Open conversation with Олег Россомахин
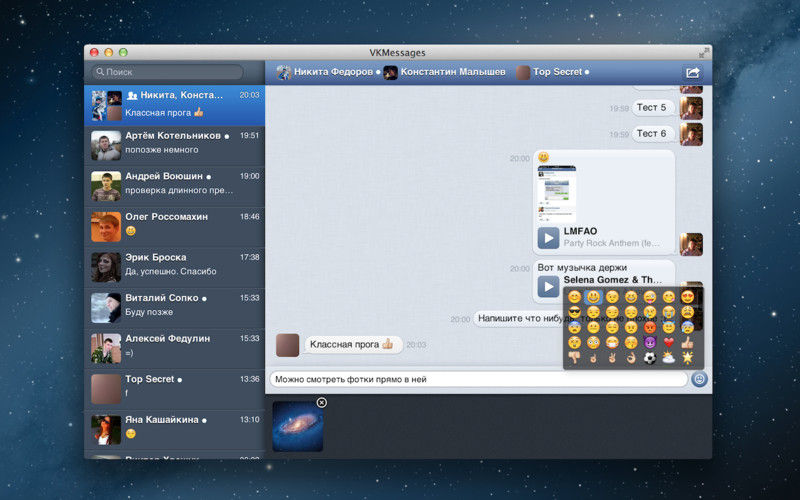The width and height of the screenshot is (800, 500). [x=174, y=227]
